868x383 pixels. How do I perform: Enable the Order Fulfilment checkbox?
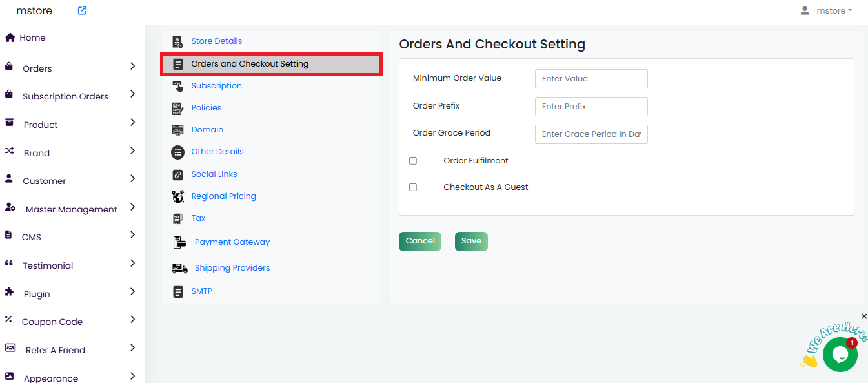pyautogui.click(x=413, y=161)
